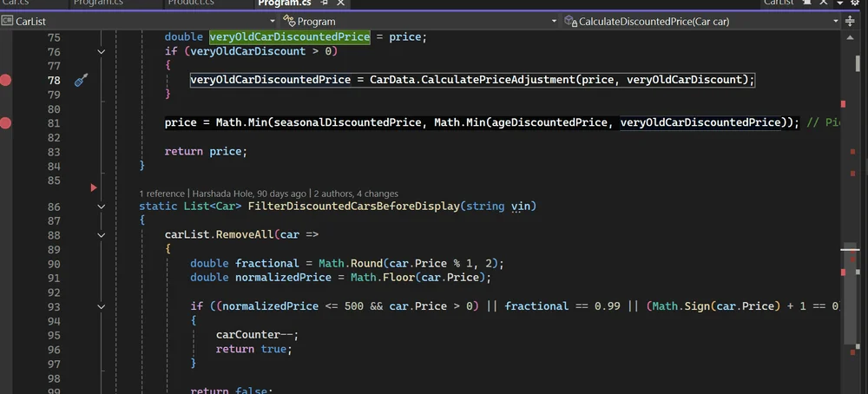Screen dimensions: 868x394
Task: Click the List<Car> return type on line 86
Action: tap(213, 207)
